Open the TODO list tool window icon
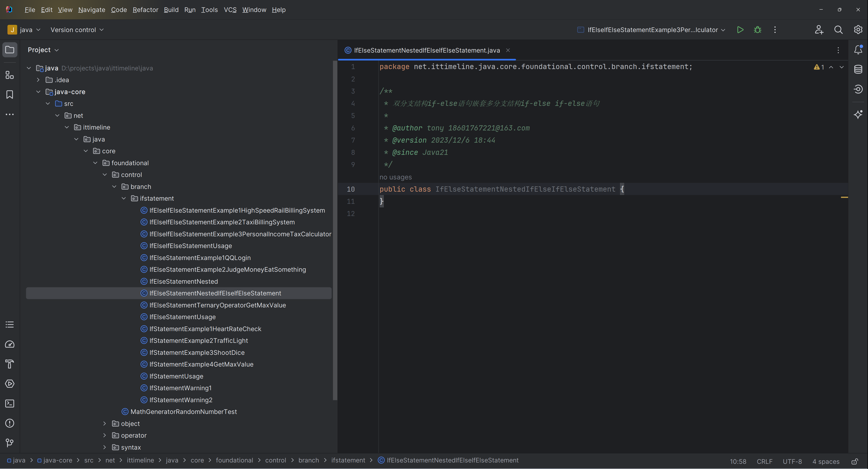This screenshot has width=868, height=469. pyautogui.click(x=10, y=325)
